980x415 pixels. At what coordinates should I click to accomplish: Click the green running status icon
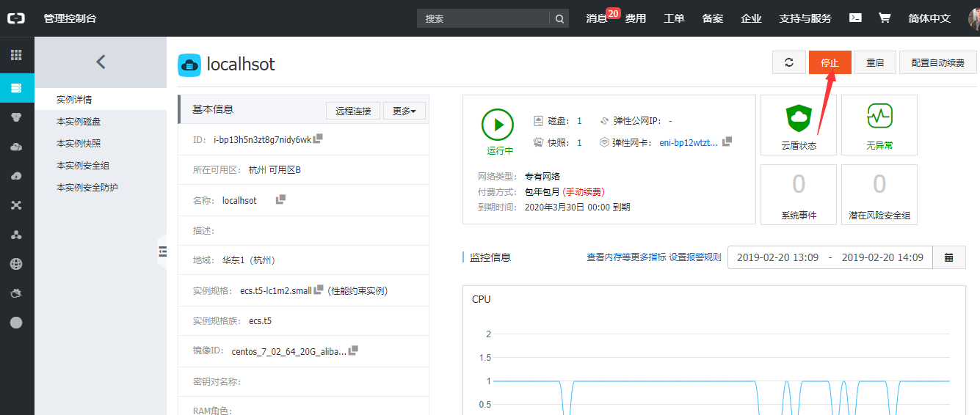tap(498, 125)
